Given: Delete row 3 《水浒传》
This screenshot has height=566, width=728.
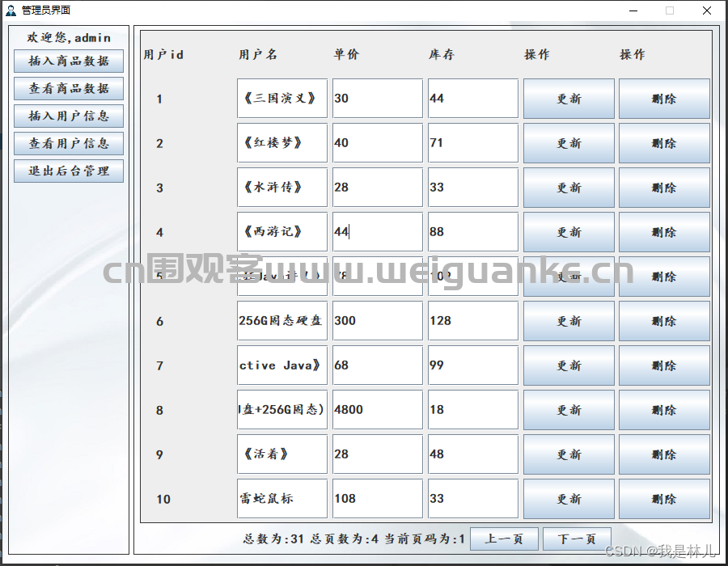Looking at the screenshot, I should 664,188.
